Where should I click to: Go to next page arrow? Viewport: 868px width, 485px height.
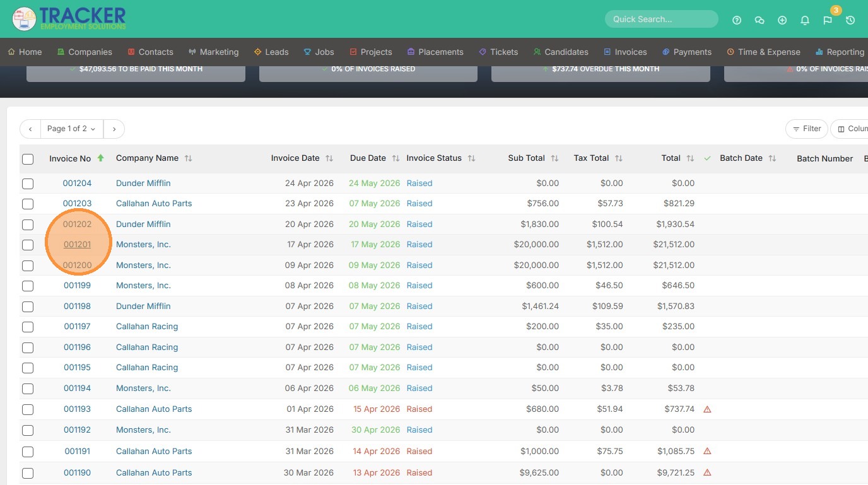(x=114, y=129)
